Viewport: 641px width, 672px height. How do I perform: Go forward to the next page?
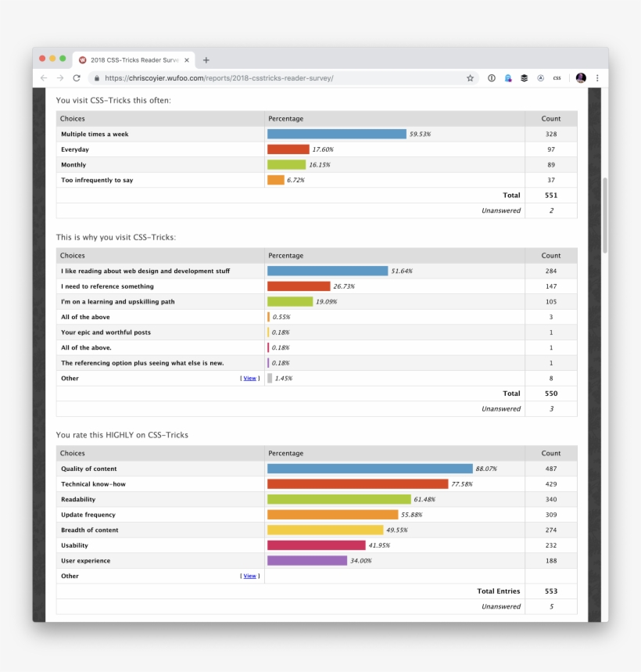coord(60,78)
